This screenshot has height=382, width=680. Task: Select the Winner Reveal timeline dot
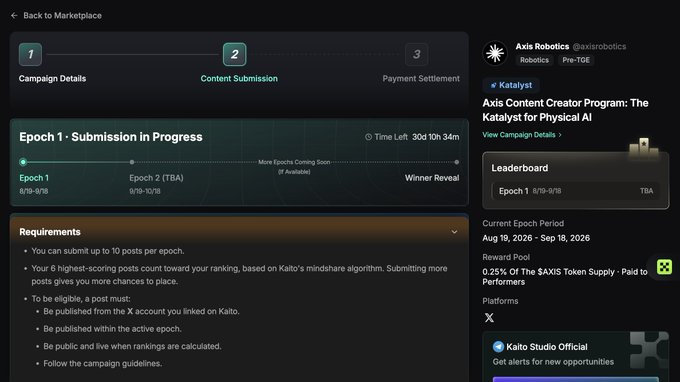click(457, 162)
